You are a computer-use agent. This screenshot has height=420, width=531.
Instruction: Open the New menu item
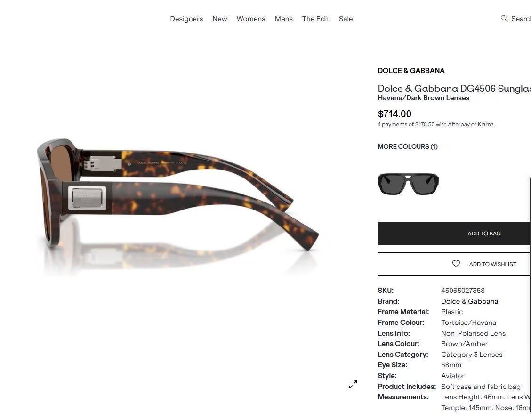(220, 19)
